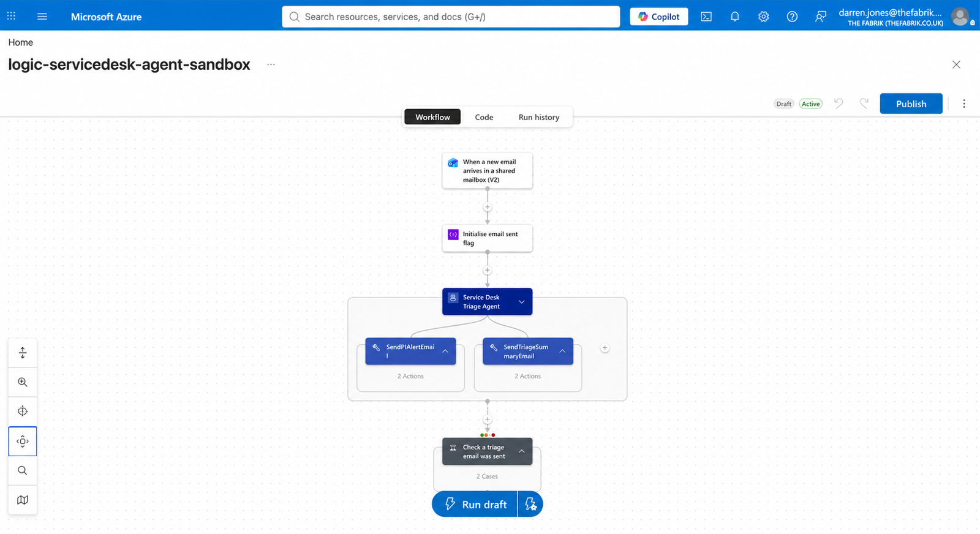Open the ellipsis beside the logic app title

coord(271,64)
